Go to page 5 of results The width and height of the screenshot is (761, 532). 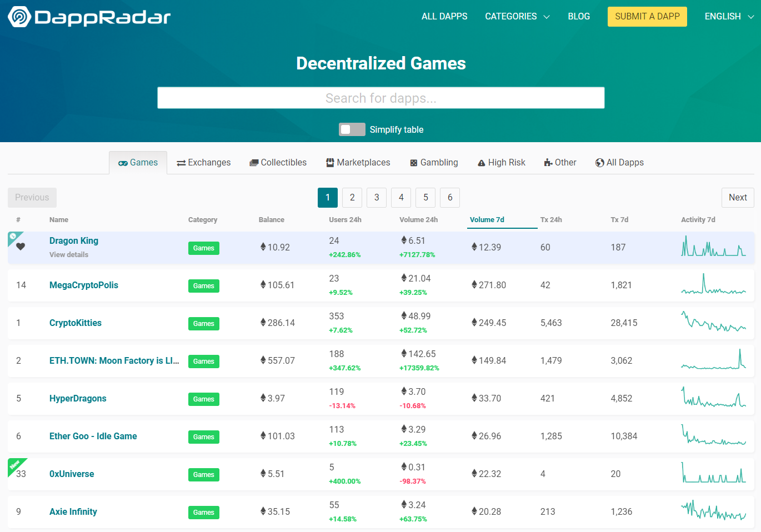(x=425, y=198)
